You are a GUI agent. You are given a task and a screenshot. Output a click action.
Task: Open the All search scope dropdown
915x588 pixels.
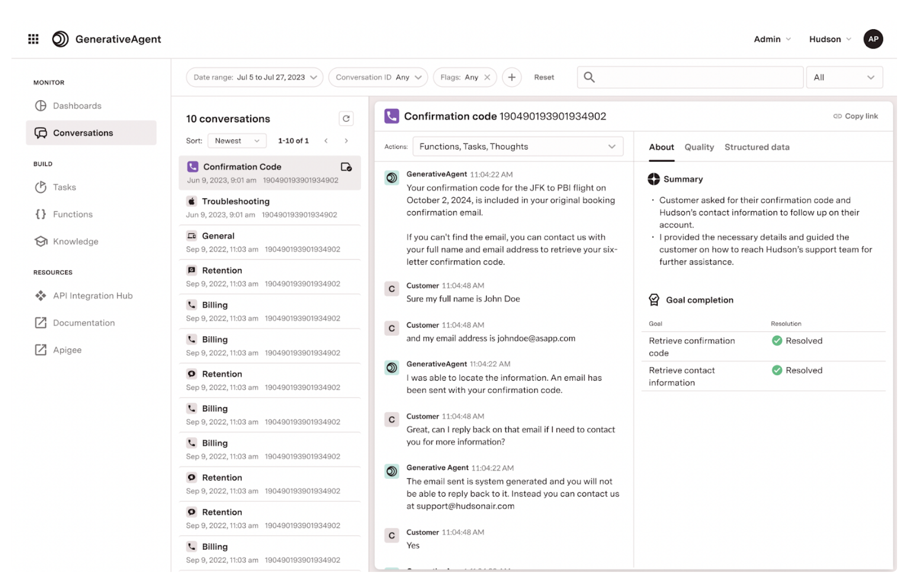pyautogui.click(x=844, y=77)
